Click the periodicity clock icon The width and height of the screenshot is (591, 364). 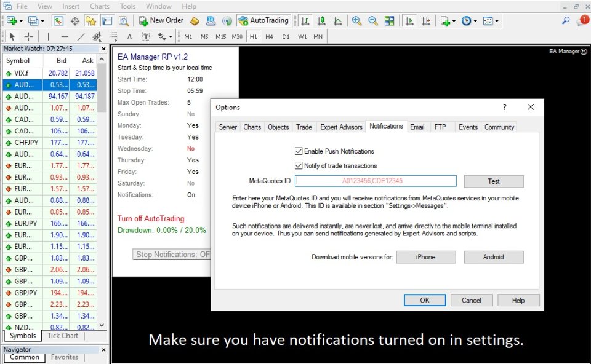(466, 21)
